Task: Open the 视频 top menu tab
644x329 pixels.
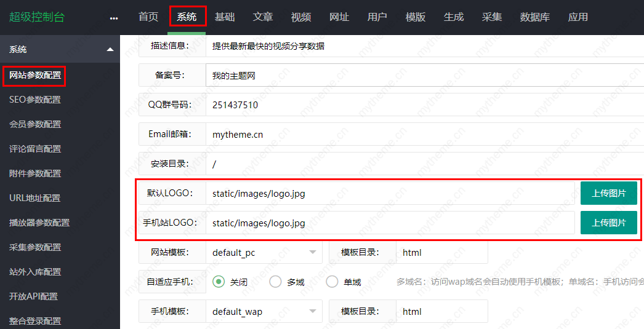Action: (x=301, y=17)
